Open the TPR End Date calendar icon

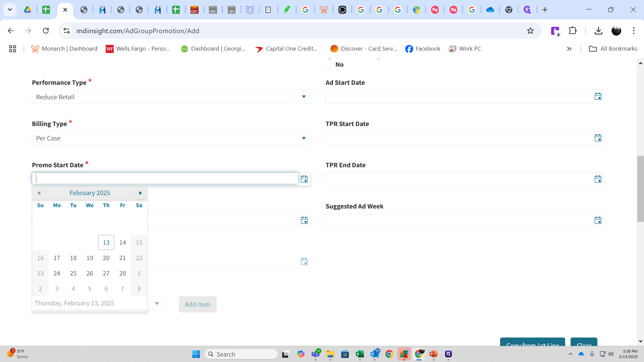coord(598,179)
